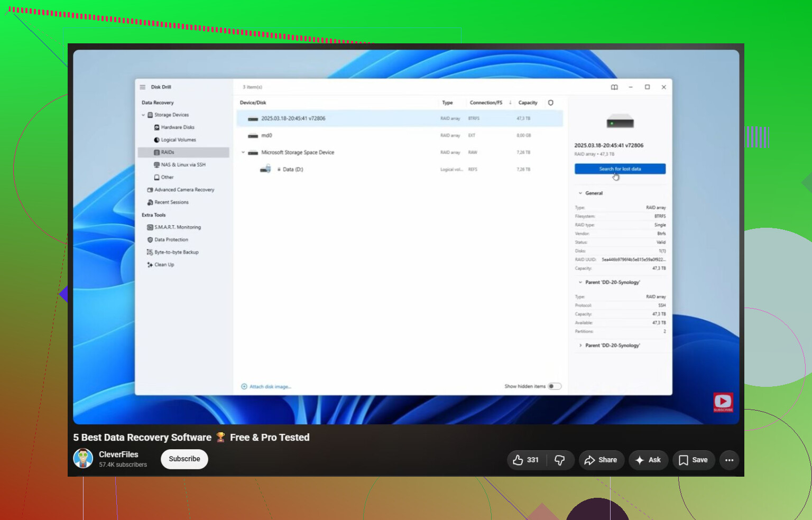Select the md0 RAID array row
This screenshot has width=812, height=520.
click(x=400, y=136)
